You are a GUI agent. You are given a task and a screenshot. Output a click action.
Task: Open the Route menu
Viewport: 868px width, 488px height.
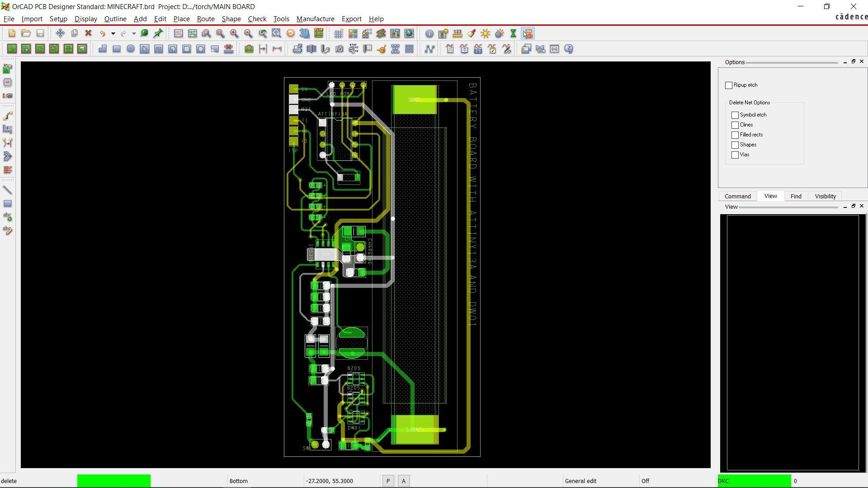pos(205,19)
